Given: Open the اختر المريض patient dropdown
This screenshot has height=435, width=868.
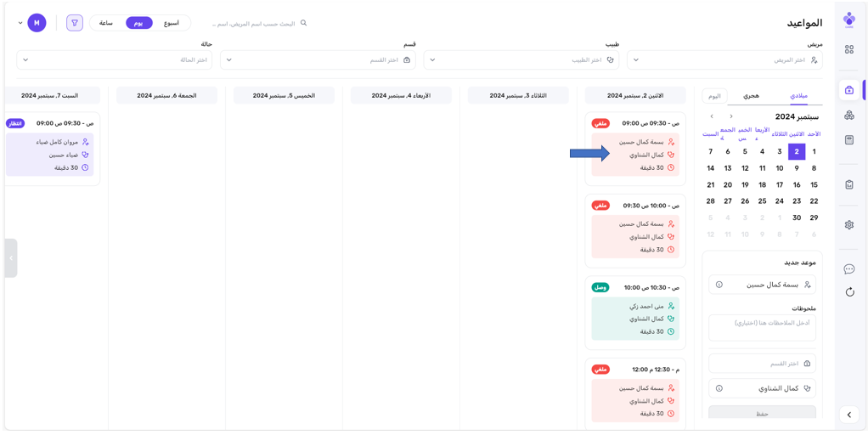Looking at the screenshot, I should 724,60.
